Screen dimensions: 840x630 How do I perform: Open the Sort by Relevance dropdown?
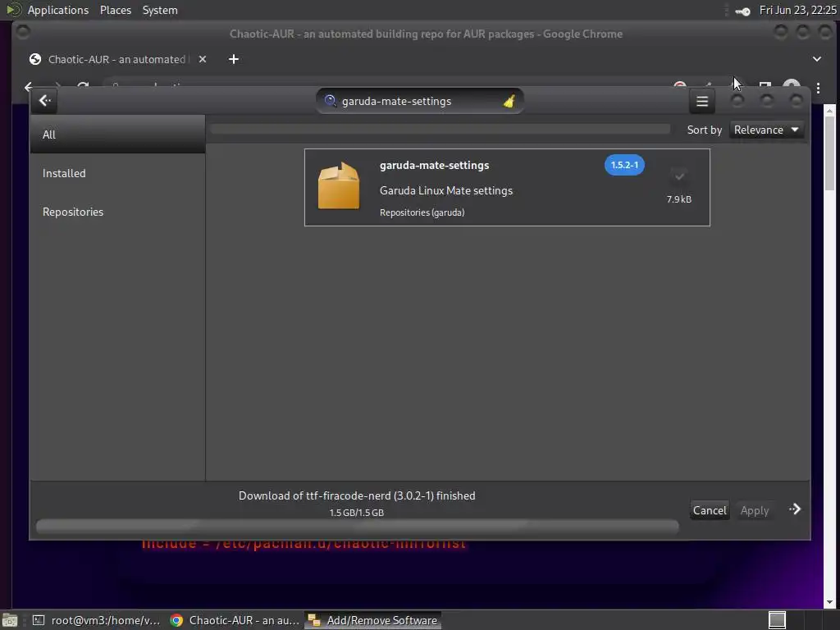tap(767, 130)
